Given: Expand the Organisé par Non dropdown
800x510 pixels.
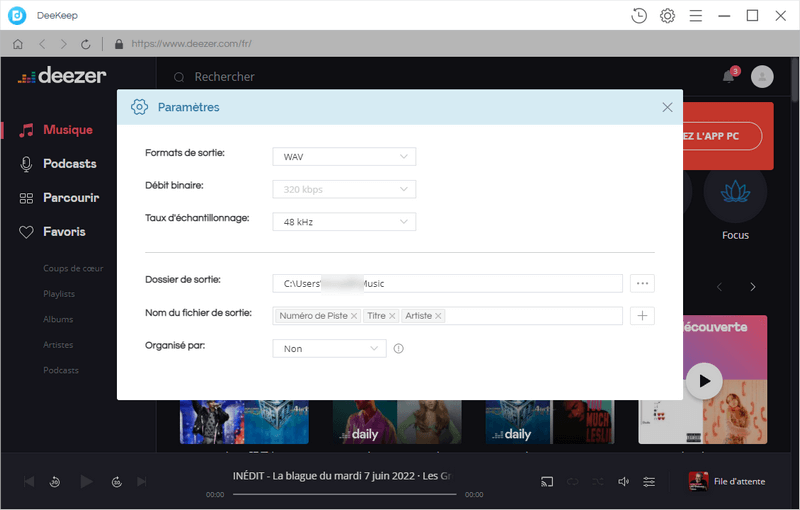Looking at the screenshot, I should point(330,348).
